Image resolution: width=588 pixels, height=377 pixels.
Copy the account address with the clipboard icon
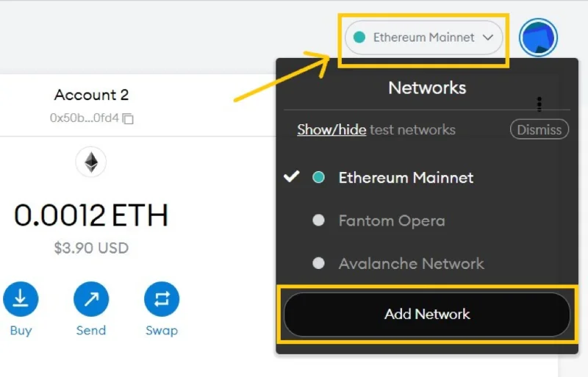click(x=128, y=118)
